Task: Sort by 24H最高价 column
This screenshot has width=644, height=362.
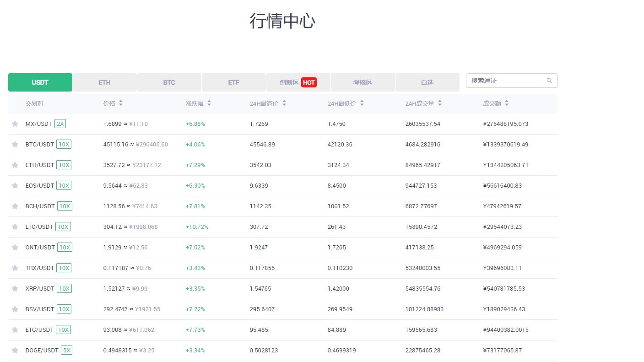Action: click(284, 103)
